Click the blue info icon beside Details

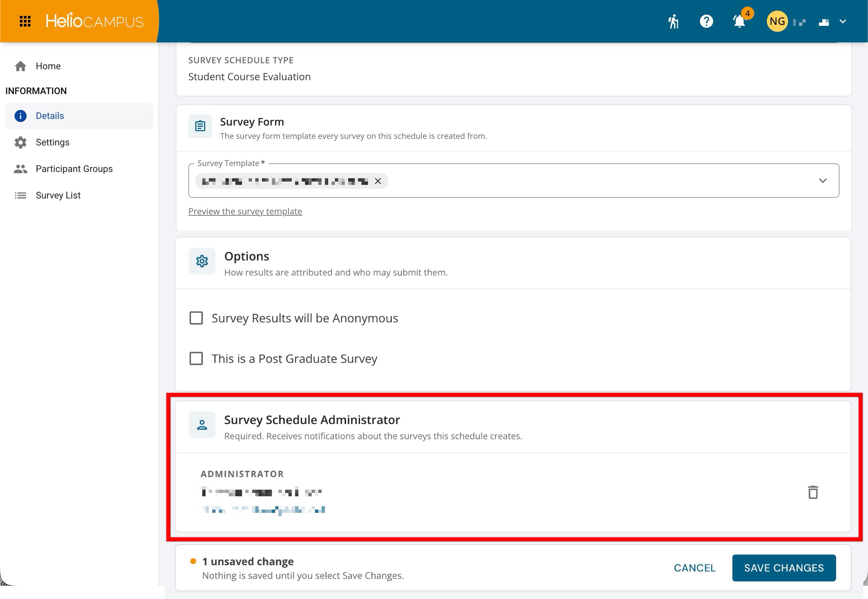[21, 116]
